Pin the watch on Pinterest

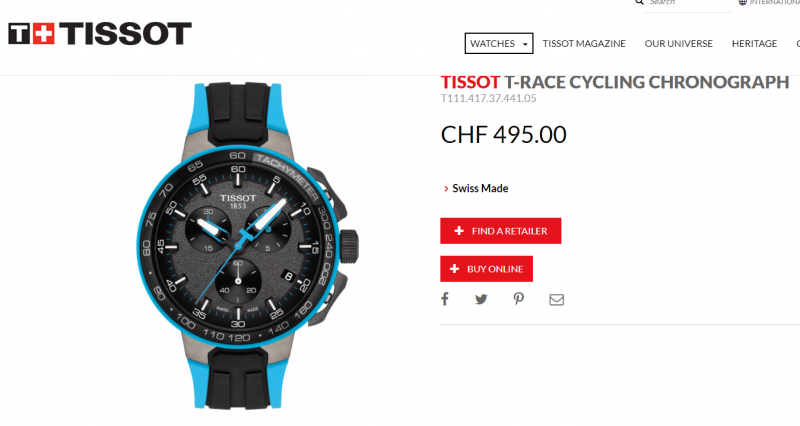(x=518, y=299)
